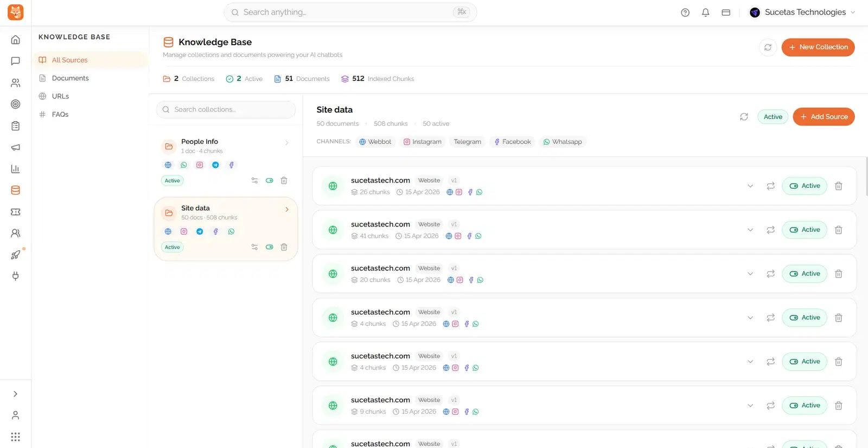
Task: Open the database knowledge base sidebar icon
Action: tap(16, 191)
